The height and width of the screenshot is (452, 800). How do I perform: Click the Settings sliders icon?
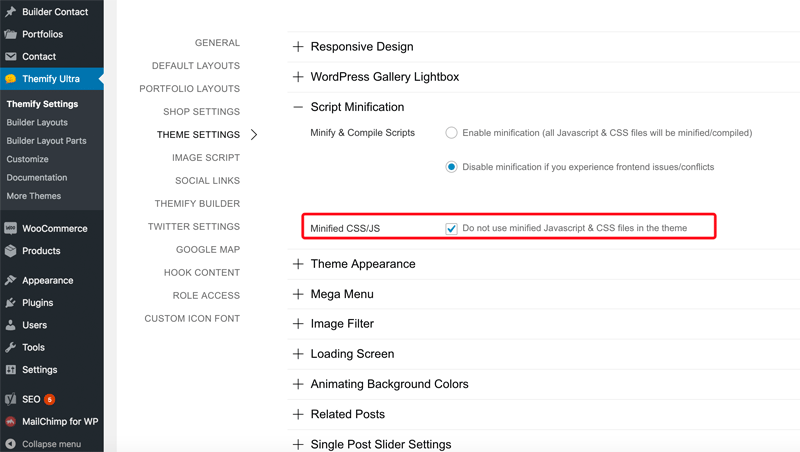(x=11, y=369)
